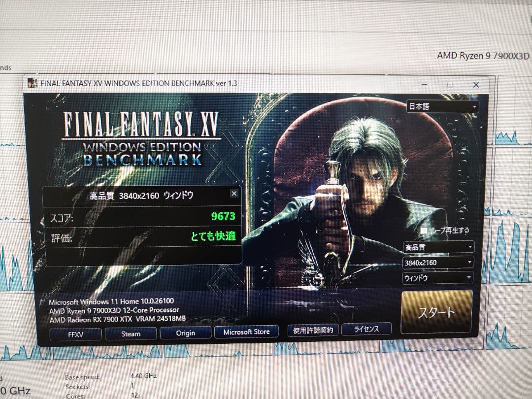Screen dimensions: 532x399
Task: View the 使用許諾契約 license agreement
Action: [x=313, y=330]
